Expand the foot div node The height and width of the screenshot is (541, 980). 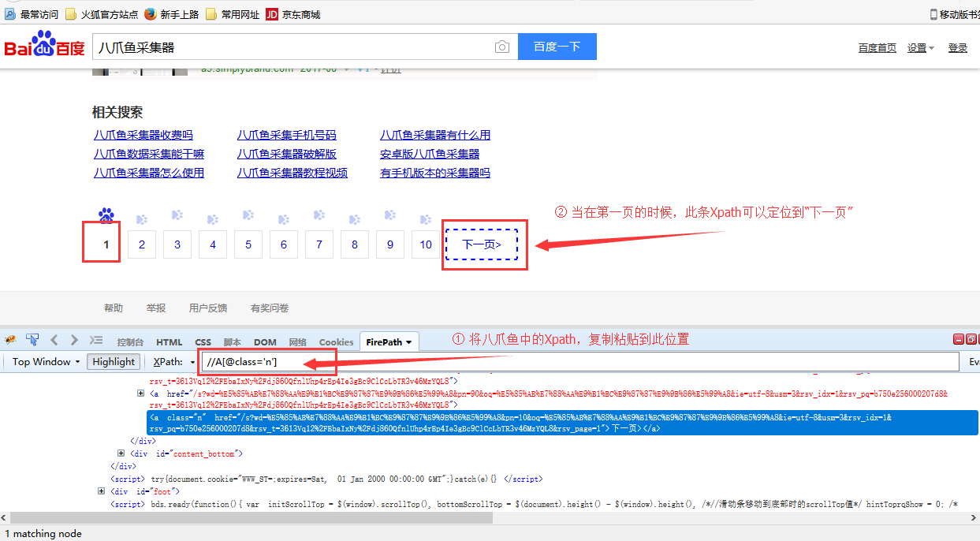coord(102,491)
